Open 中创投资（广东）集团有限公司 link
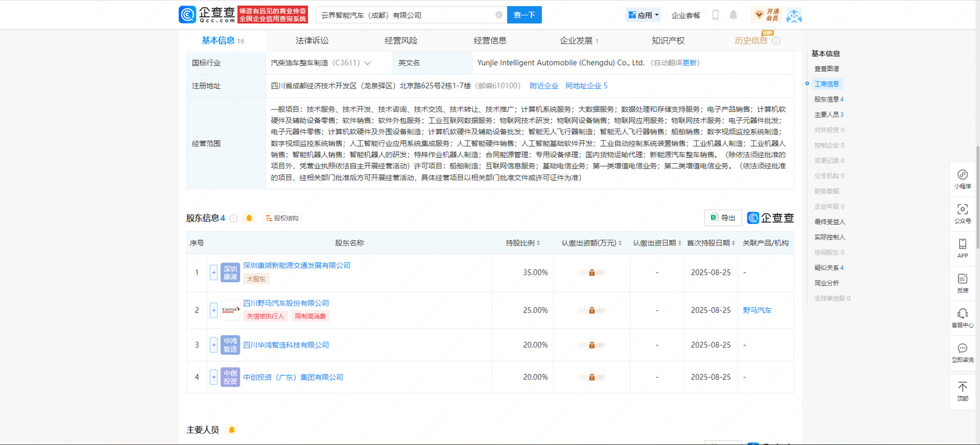This screenshot has width=980, height=445. (293, 377)
